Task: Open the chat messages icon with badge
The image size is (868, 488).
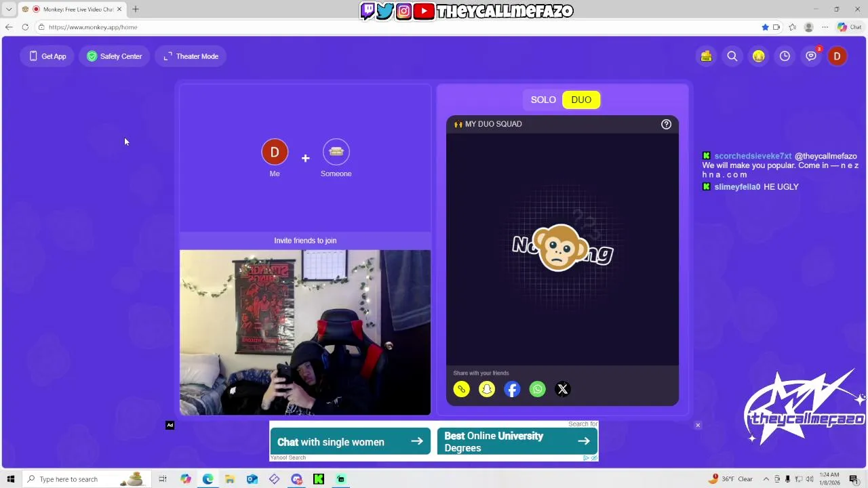Action: tap(811, 56)
